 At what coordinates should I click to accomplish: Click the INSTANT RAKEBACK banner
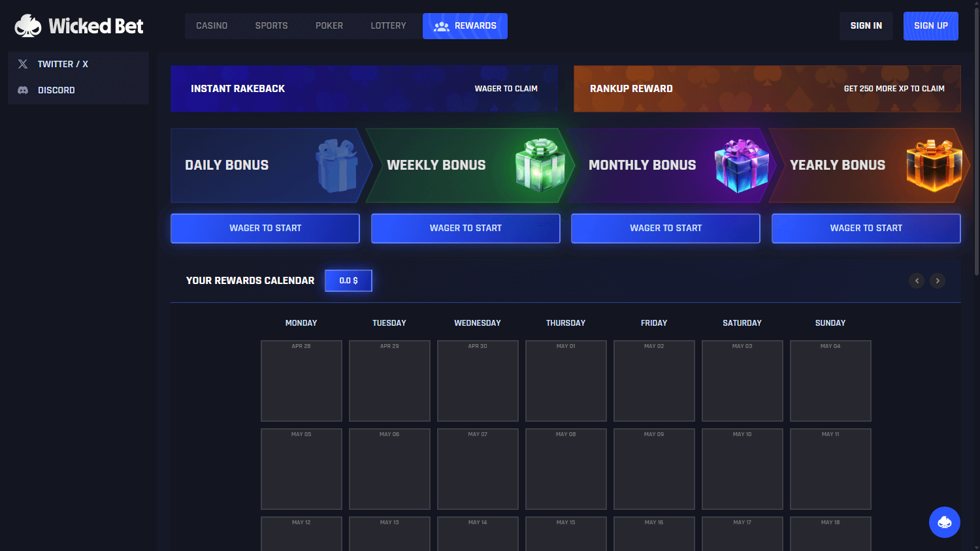click(x=364, y=88)
